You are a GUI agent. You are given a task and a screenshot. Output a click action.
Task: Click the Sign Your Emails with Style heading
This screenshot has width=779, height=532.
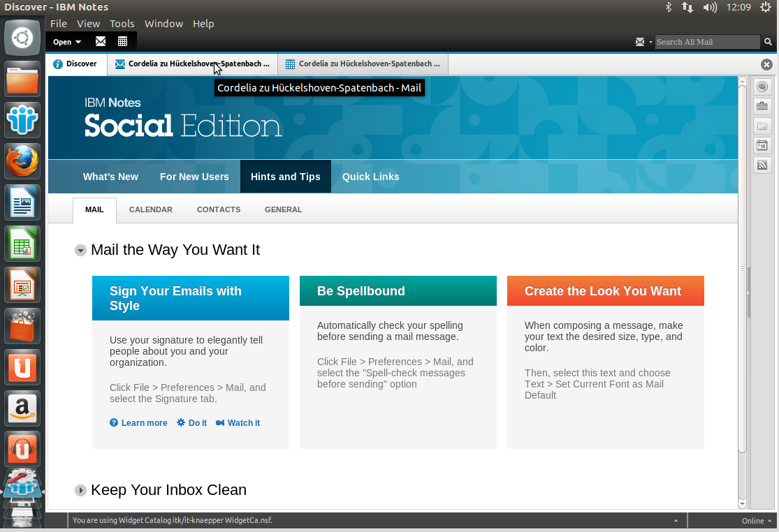(175, 298)
